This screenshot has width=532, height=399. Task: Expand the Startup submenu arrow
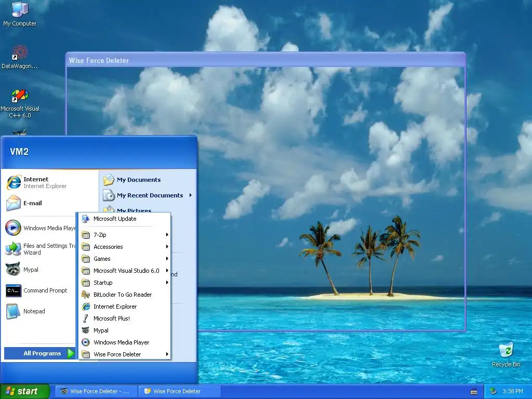[x=167, y=282]
